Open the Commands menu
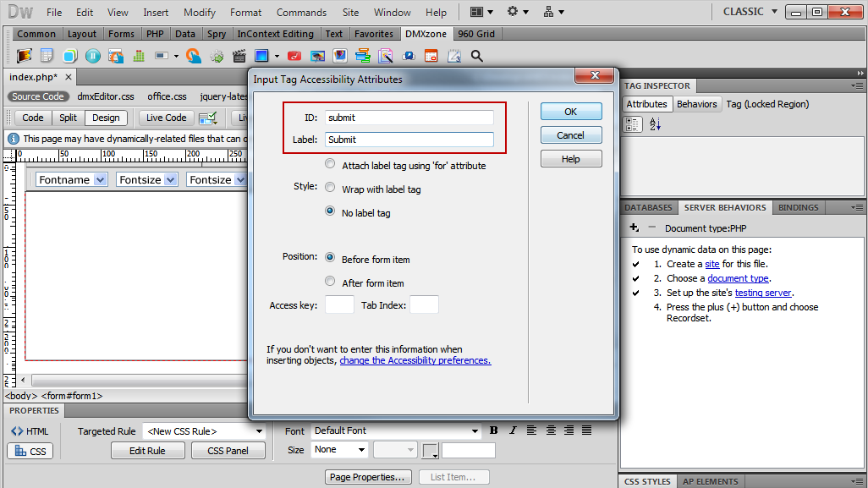 (302, 12)
